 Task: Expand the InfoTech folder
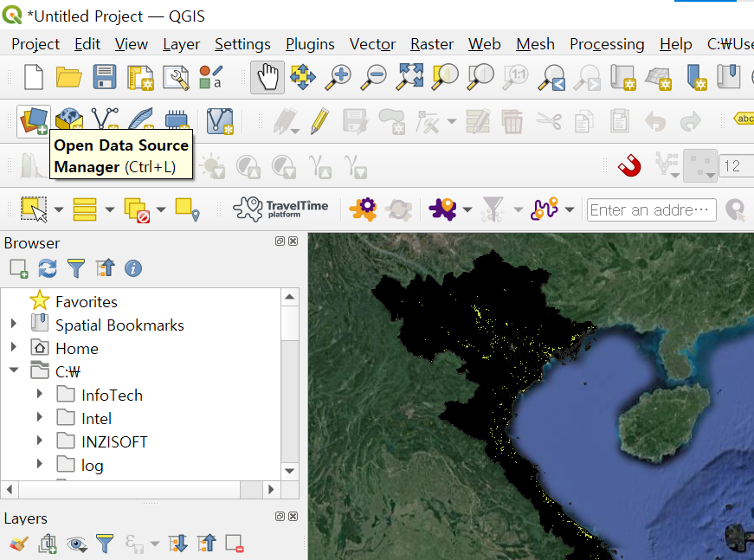tap(40, 394)
